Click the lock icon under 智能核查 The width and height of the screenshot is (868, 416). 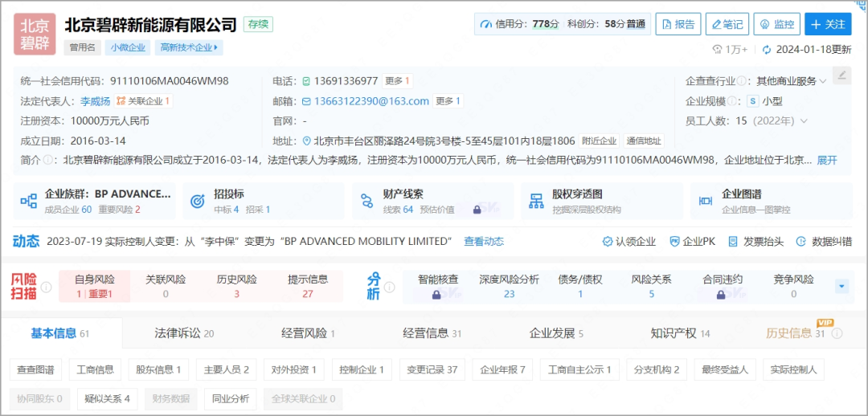pyautogui.click(x=436, y=295)
